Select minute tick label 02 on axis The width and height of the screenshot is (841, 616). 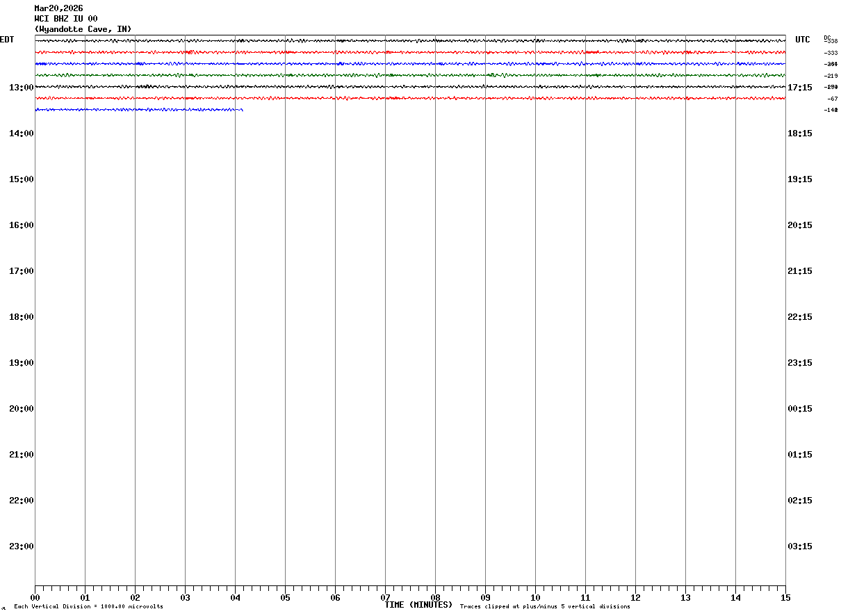[135, 598]
